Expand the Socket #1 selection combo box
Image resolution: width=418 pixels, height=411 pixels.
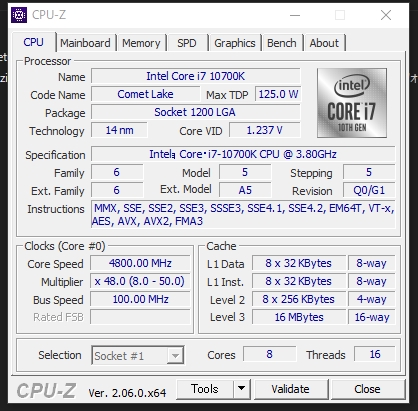(138, 356)
